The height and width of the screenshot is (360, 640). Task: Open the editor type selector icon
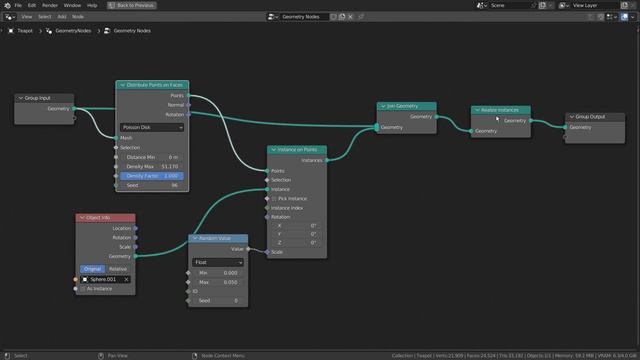(x=10, y=17)
